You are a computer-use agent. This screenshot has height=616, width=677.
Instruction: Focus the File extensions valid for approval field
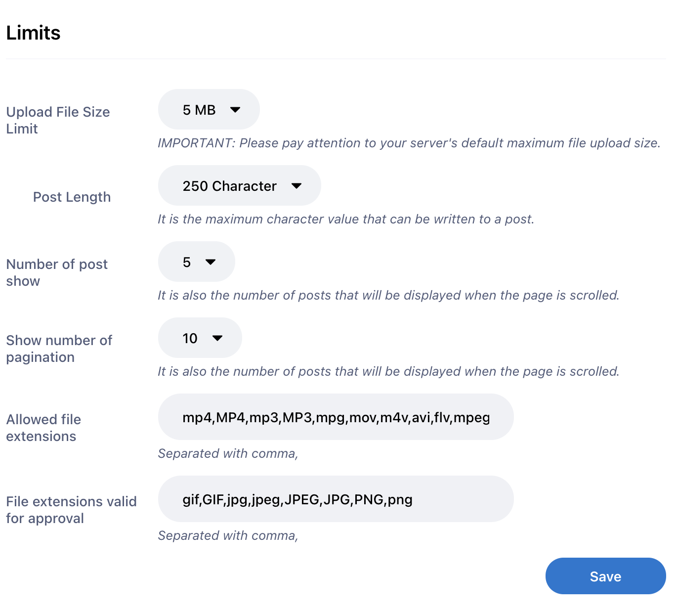coord(336,499)
